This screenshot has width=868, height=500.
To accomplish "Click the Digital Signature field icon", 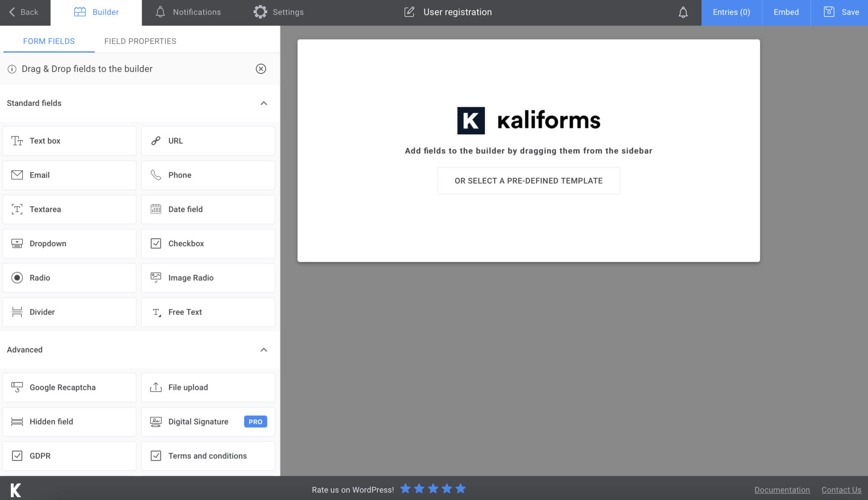I will pyautogui.click(x=156, y=422).
